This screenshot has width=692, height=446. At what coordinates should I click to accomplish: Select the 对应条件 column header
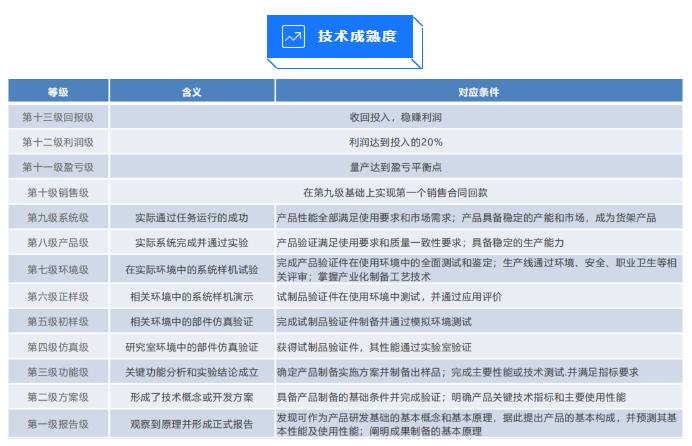(478, 91)
